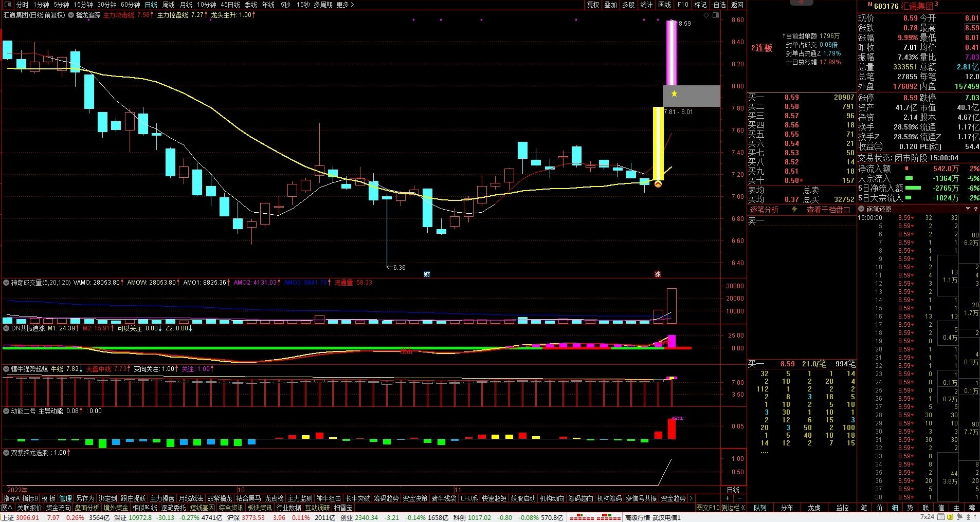The width and height of the screenshot is (980, 522).
Task: Toggle the 双紫擒龙选股 indicator circle button
Action: pos(6,453)
